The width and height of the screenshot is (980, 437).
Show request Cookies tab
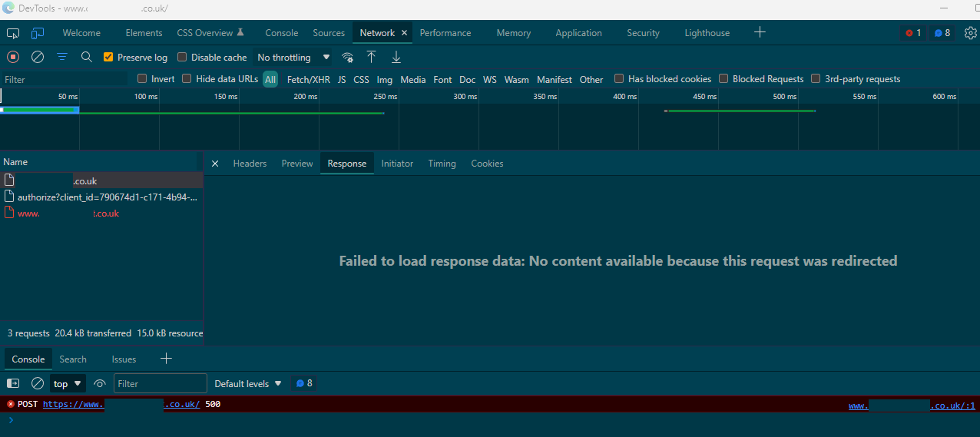pos(487,164)
